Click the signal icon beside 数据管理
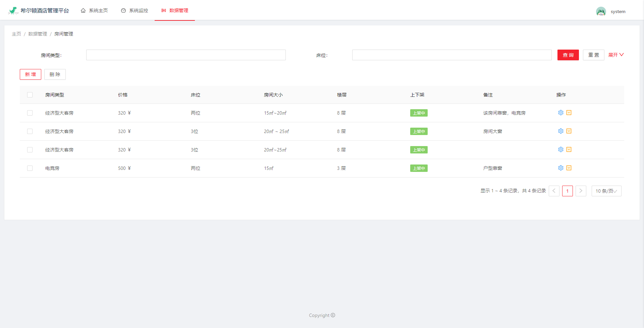The image size is (644, 328). coord(163,10)
